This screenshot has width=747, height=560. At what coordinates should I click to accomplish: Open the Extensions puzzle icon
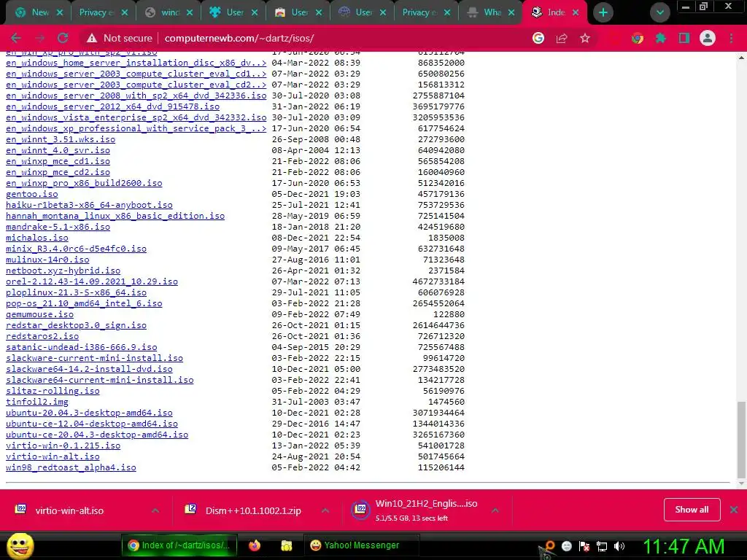[x=661, y=38]
